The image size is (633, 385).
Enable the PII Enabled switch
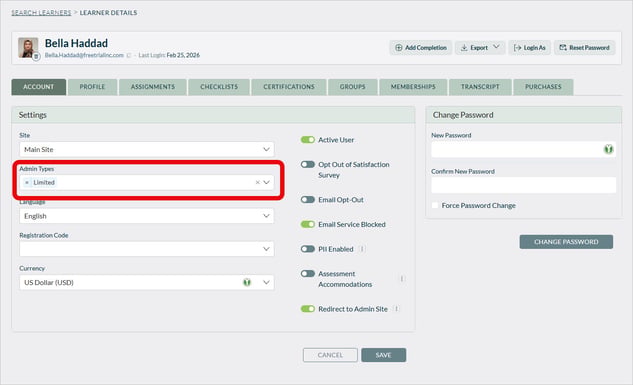[308, 249]
